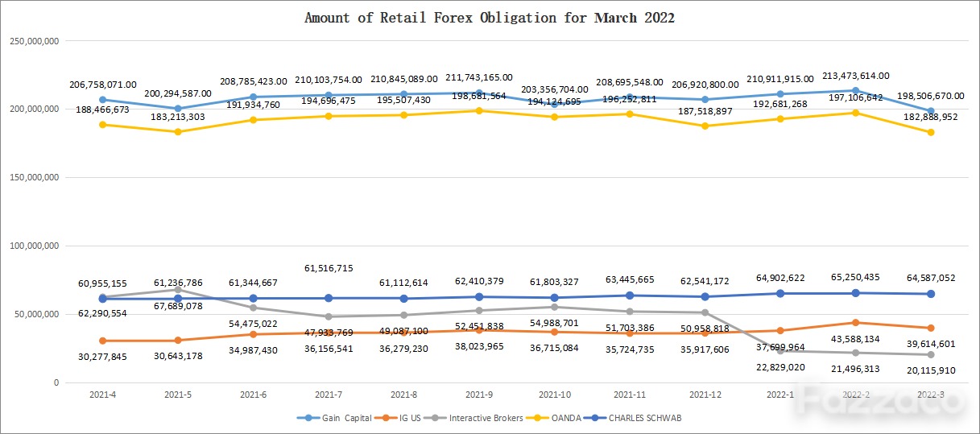Click the 2021-7 x-axis label

[329, 395]
